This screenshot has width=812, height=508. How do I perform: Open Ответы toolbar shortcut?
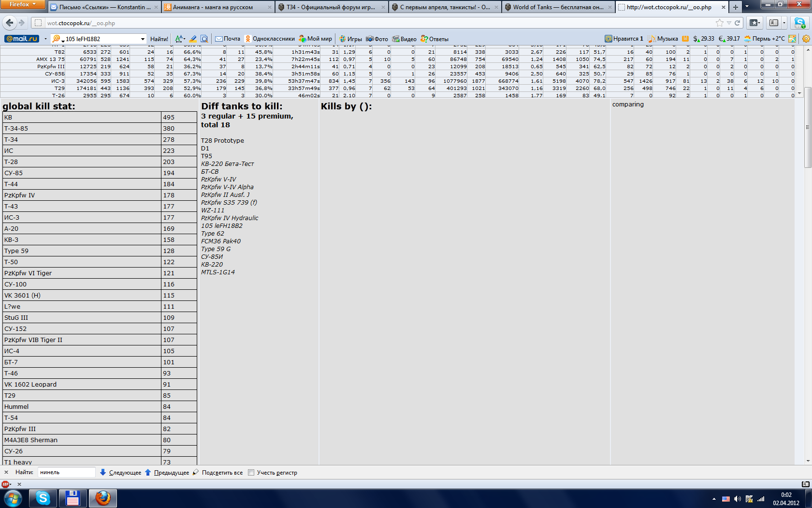(x=435, y=39)
